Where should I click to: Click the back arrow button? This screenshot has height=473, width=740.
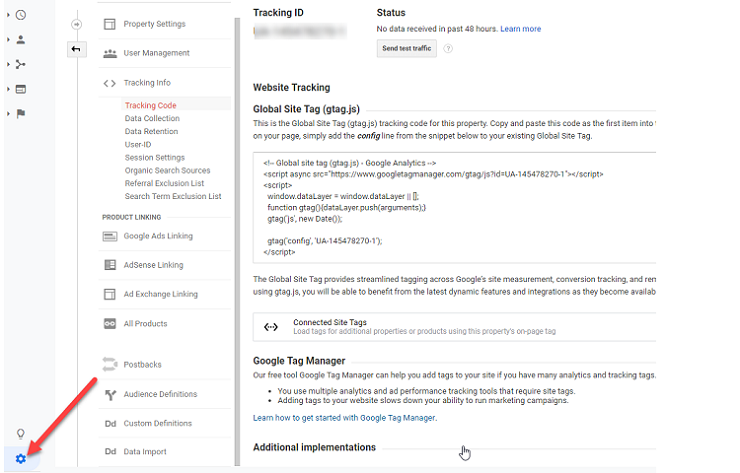point(76,49)
